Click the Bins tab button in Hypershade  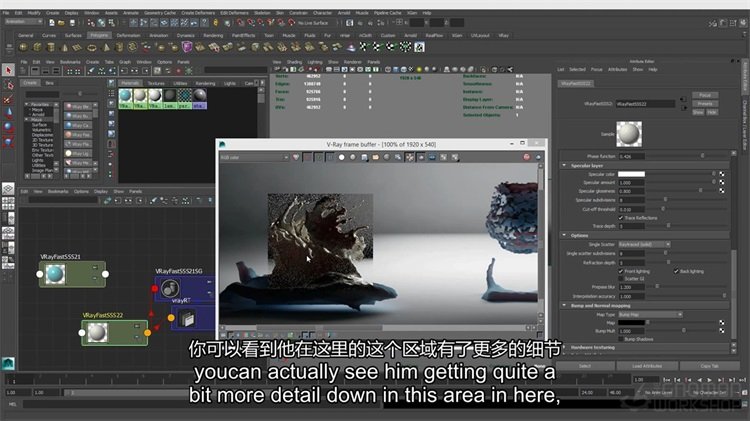49,83
